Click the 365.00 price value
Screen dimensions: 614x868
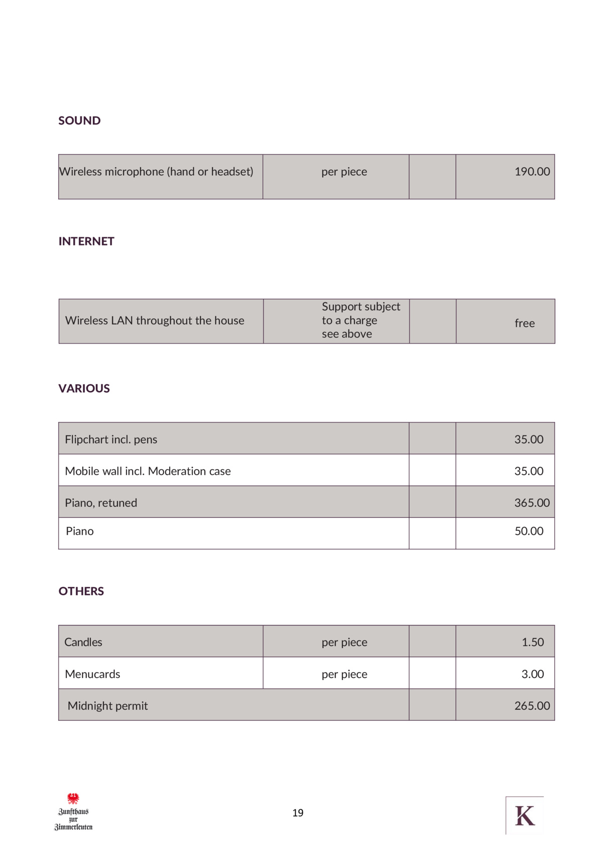532,503
